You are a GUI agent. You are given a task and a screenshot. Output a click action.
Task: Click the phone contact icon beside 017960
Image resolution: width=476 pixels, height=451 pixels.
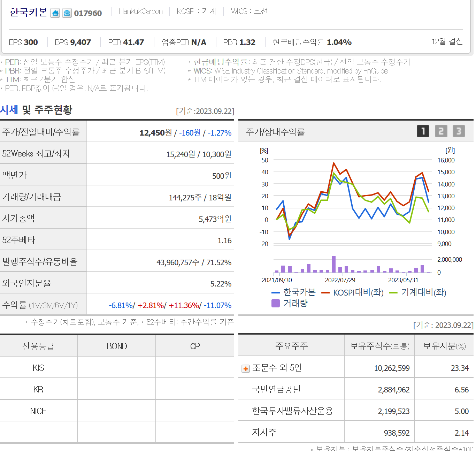pyautogui.click(x=67, y=13)
